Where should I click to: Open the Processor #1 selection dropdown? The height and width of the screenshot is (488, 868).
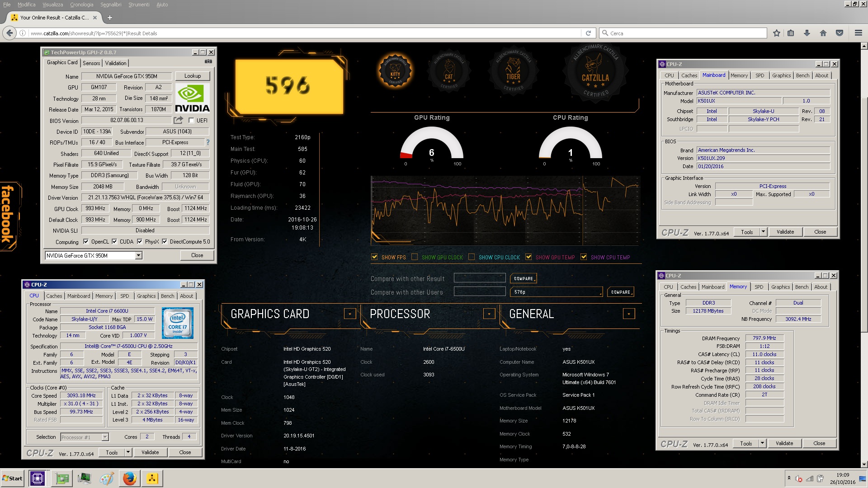tap(85, 437)
